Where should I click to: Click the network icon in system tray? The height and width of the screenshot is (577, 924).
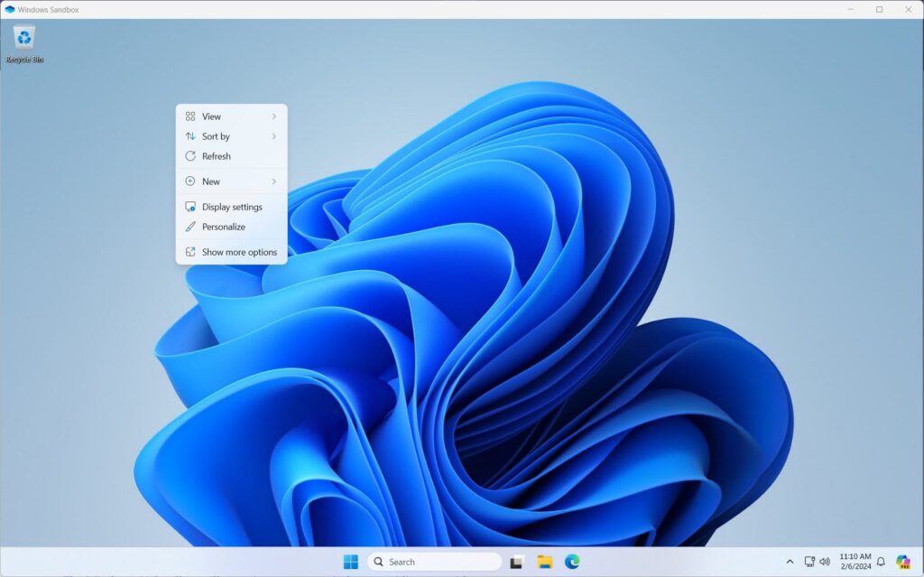coord(809,562)
